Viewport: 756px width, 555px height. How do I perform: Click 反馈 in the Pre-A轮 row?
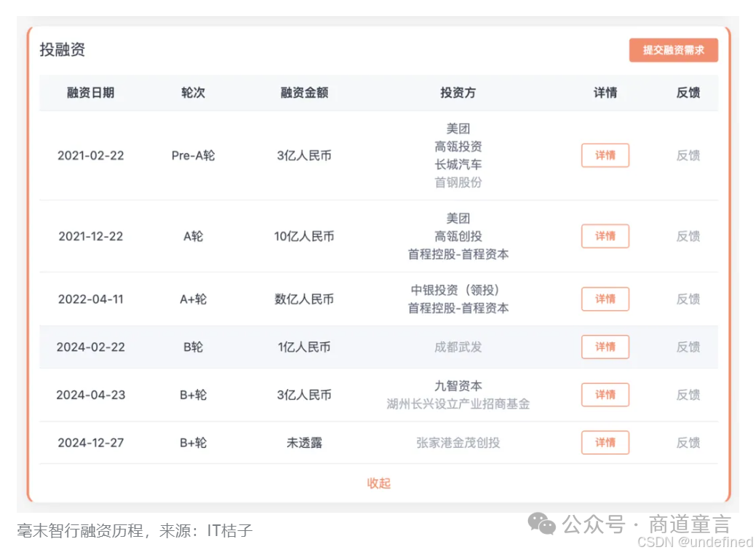(688, 155)
